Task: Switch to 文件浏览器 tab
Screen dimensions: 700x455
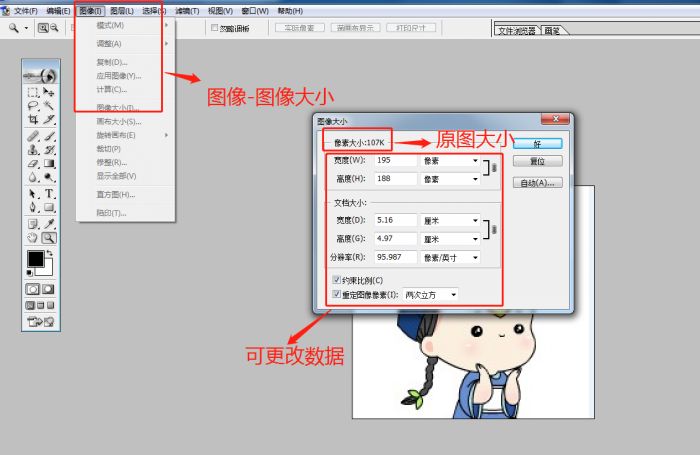Action: tap(517, 31)
